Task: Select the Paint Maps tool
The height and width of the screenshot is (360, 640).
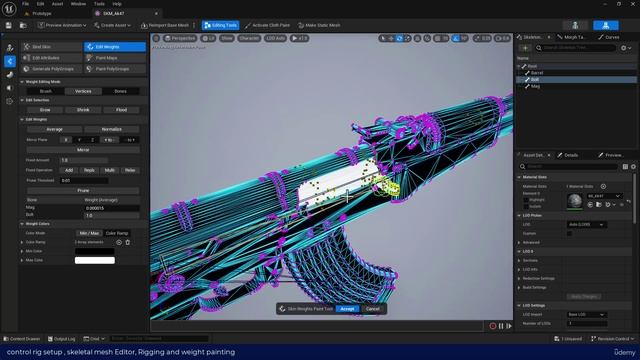Action: [x=115, y=58]
